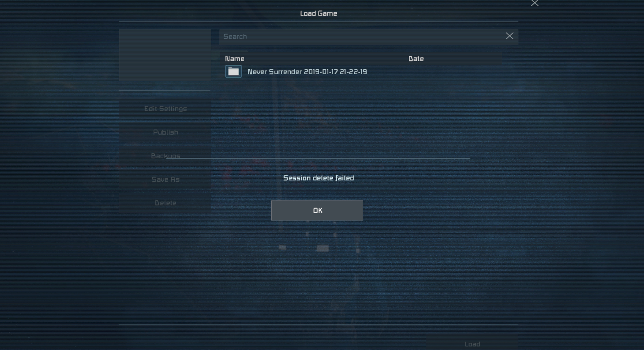Click the Session delete failed message text
This screenshot has width=644, height=350.
[x=319, y=178]
